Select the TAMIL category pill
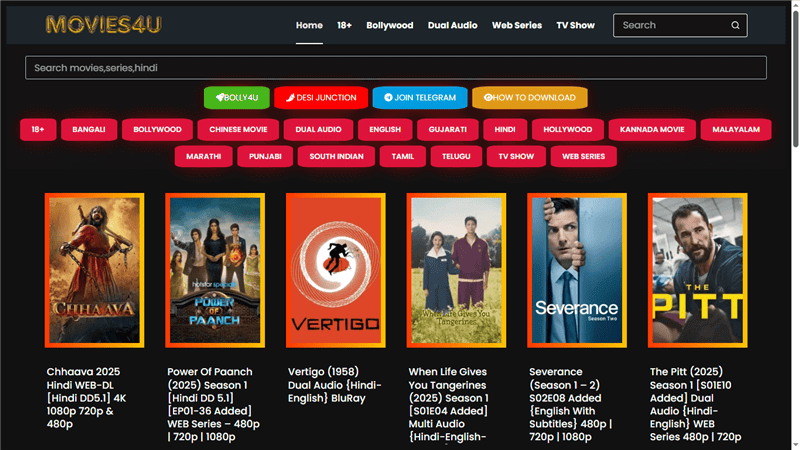800x450 pixels. tap(403, 157)
